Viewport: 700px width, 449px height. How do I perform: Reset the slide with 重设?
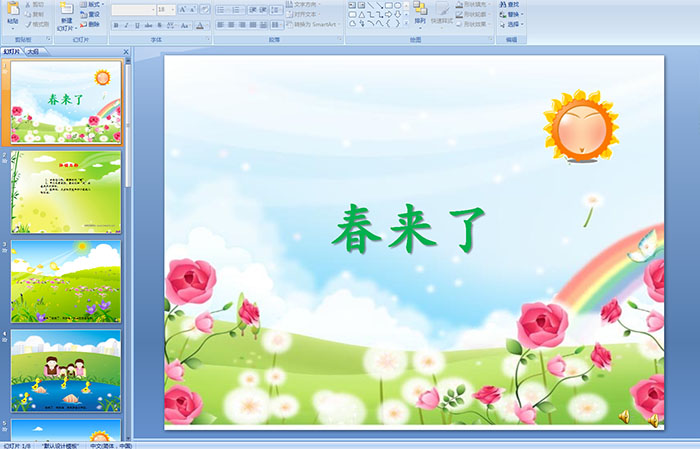90,14
